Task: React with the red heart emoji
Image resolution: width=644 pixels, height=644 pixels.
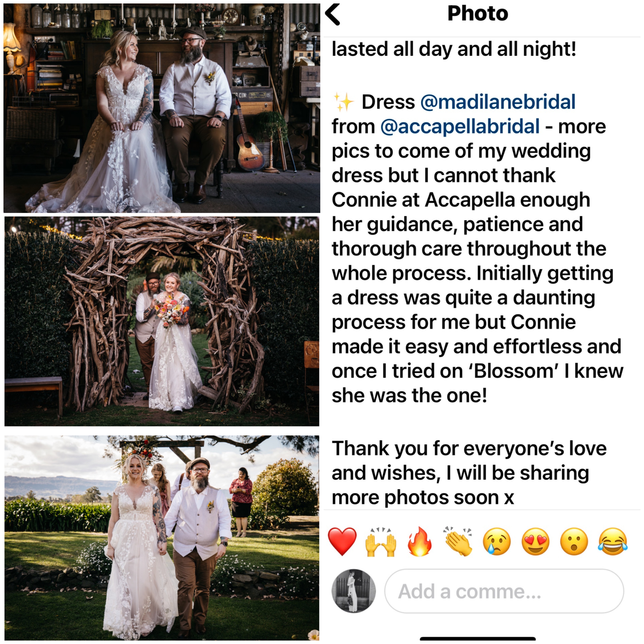Action: (x=342, y=541)
